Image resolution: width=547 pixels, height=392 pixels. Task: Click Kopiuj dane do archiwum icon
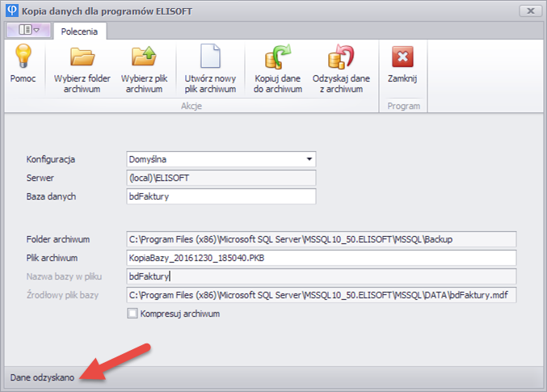278,57
